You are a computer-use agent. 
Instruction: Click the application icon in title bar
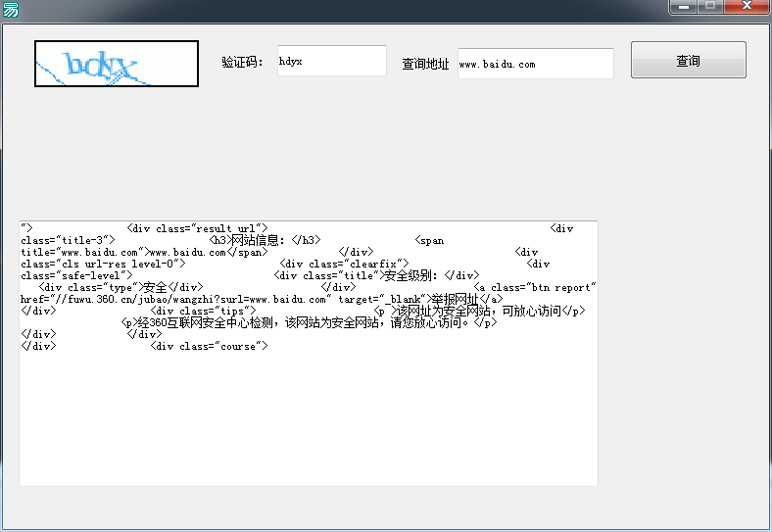(x=10, y=9)
